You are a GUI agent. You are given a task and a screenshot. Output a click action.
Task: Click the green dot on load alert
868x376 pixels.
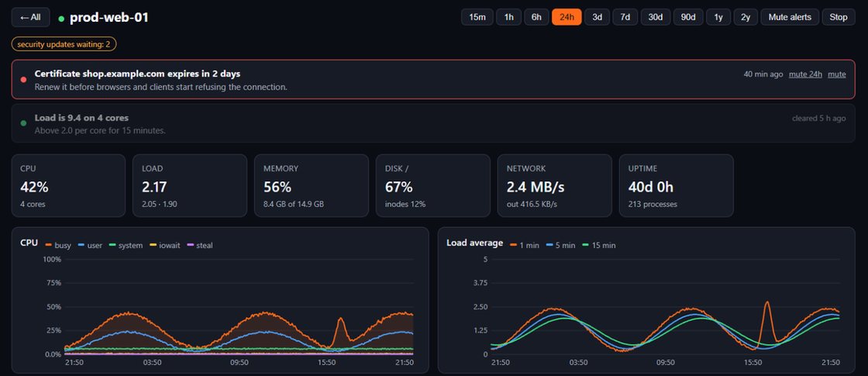23,123
